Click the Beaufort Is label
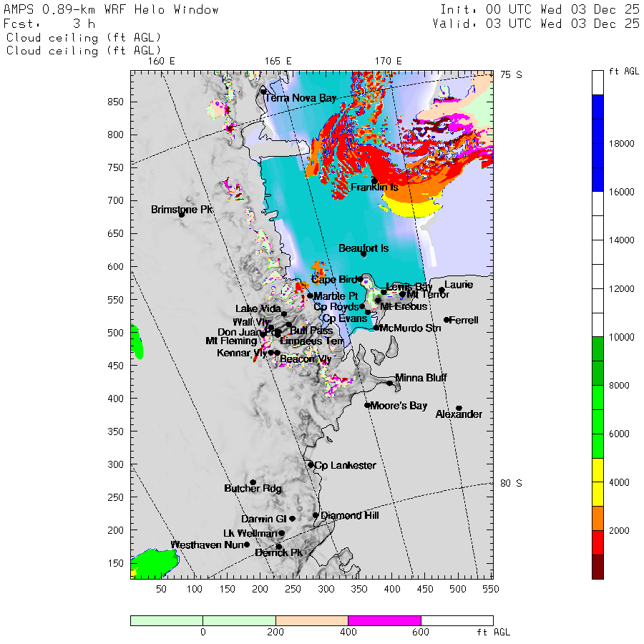The height and width of the screenshot is (644, 644). coord(364,248)
